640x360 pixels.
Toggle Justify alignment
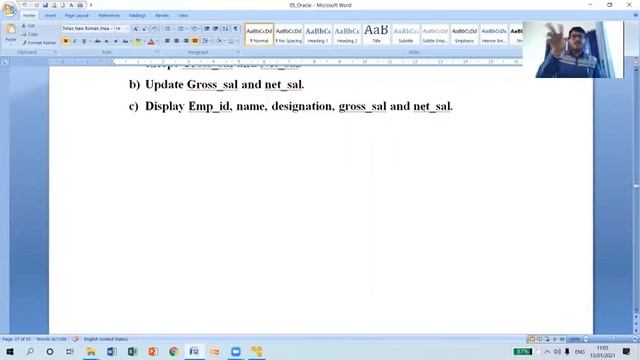coord(195,41)
